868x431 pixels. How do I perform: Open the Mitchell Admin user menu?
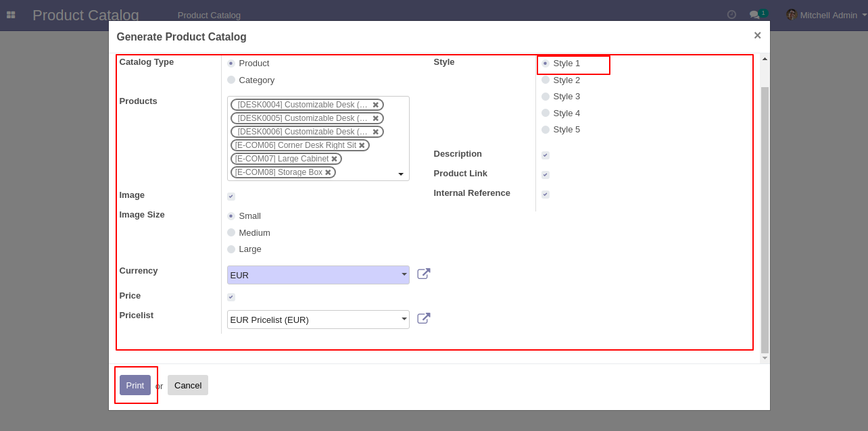pyautogui.click(x=822, y=15)
